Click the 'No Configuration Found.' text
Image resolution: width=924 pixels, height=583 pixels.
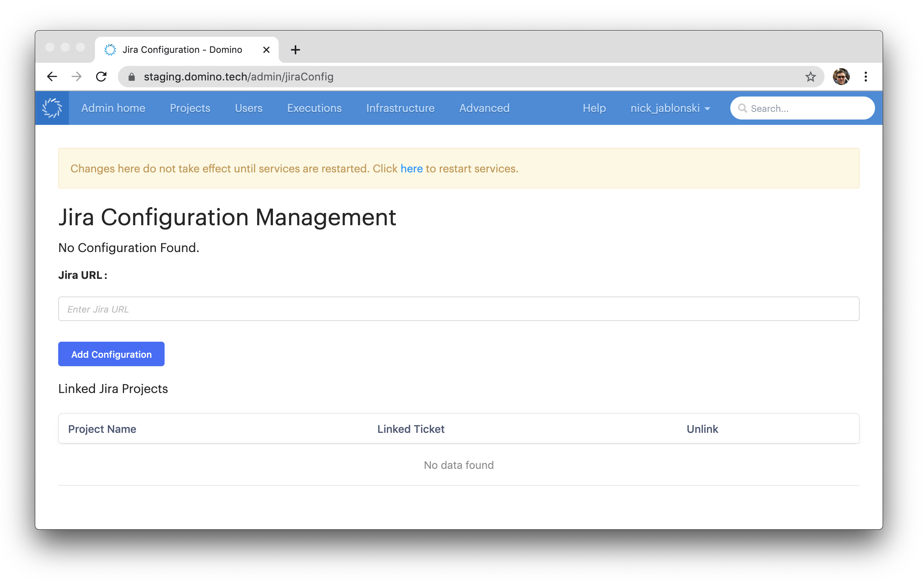[x=129, y=248]
